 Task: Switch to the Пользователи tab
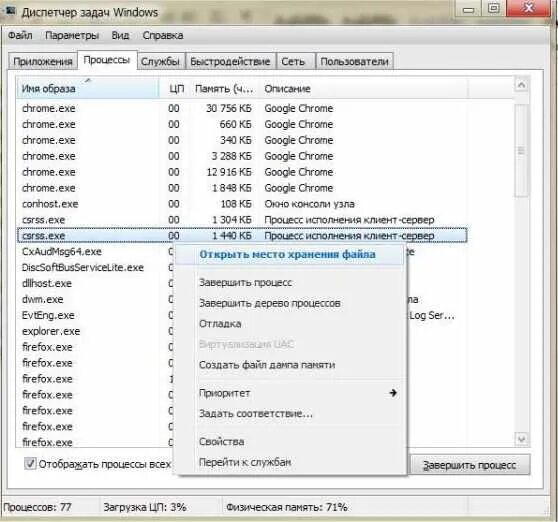coord(354,62)
